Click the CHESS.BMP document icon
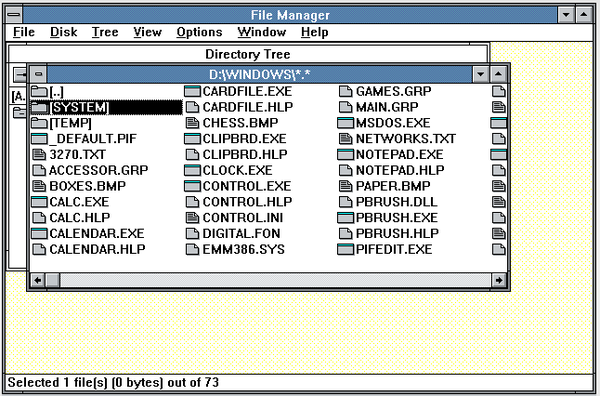Screen dimensions: 600x396 pyautogui.click(x=192, y=123)
